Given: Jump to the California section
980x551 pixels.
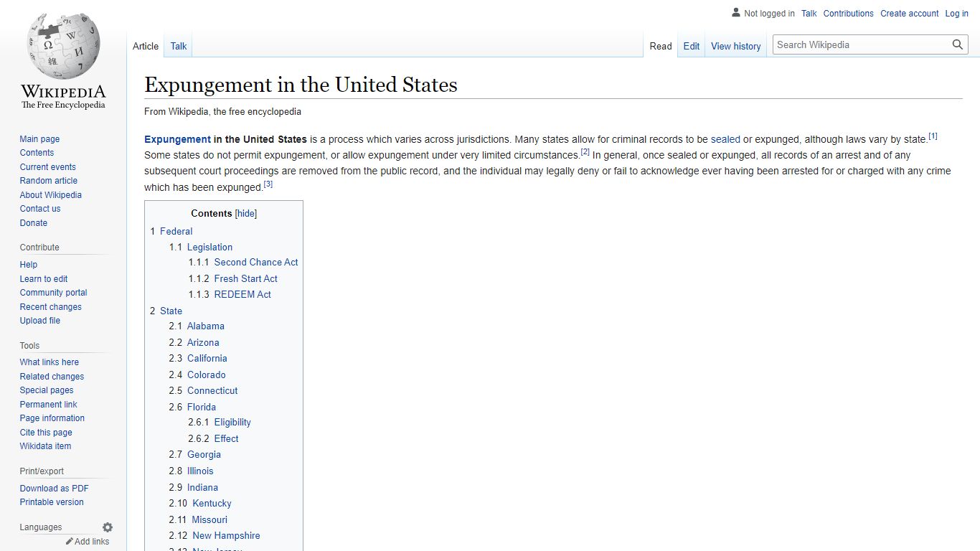Looking at the screenshot, I should coord(198,358).
